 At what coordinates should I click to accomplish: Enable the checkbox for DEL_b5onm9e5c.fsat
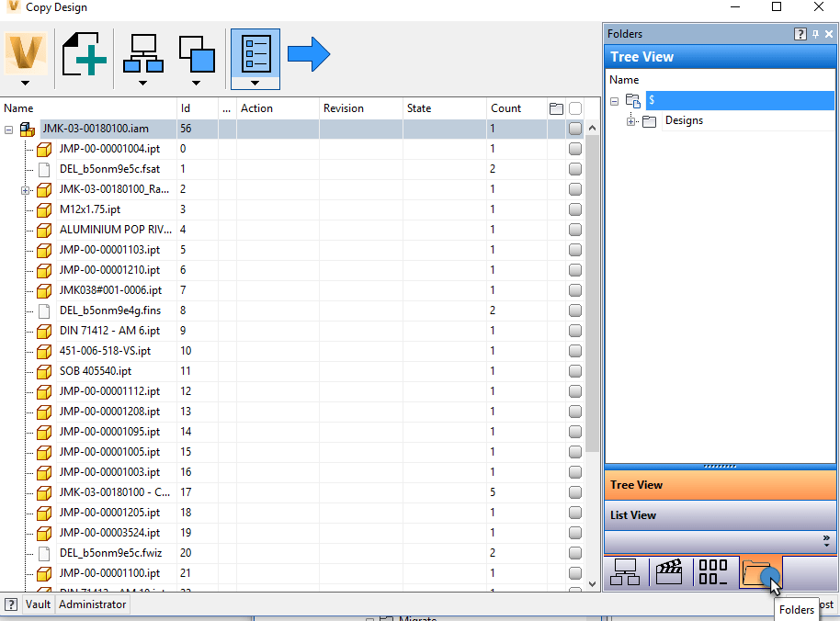[574, 169]
